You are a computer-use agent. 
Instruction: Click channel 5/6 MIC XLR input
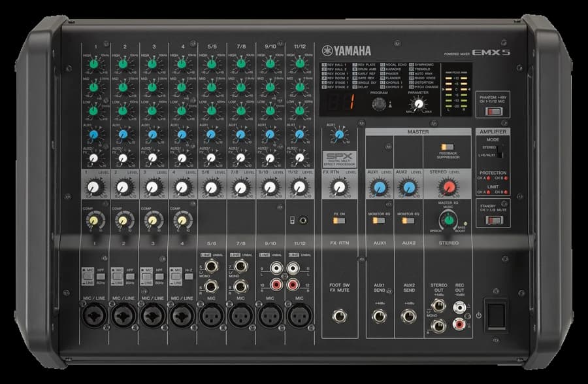pos(211,315)
